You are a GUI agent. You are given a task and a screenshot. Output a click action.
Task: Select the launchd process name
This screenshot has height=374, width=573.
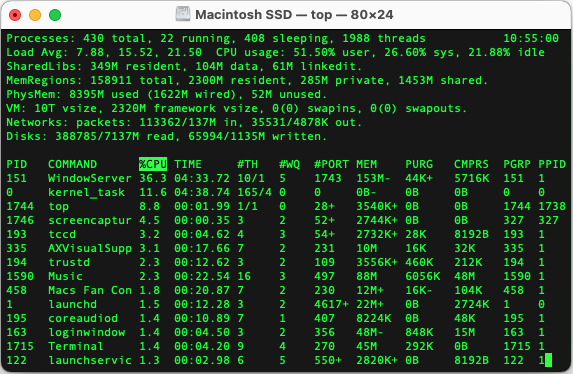pos(73,304)
